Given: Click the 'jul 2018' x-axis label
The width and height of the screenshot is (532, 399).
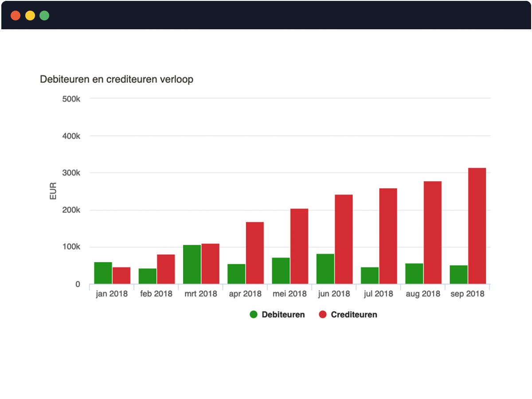Looking at the screenshot, I should 379,294.
